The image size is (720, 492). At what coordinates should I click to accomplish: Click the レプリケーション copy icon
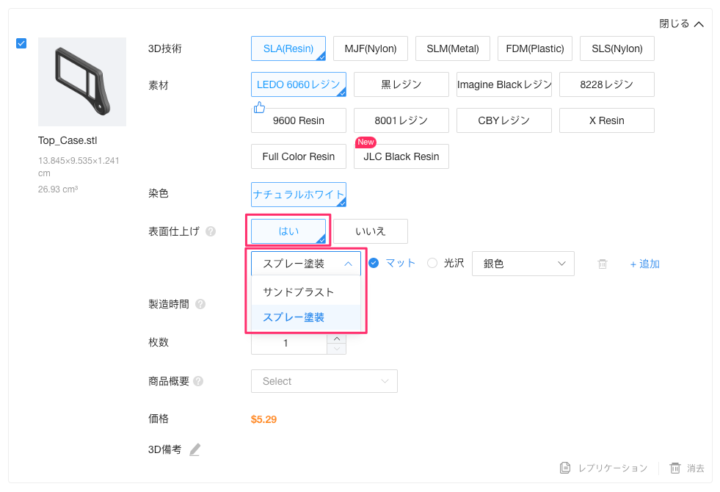[x=565, y=468]
